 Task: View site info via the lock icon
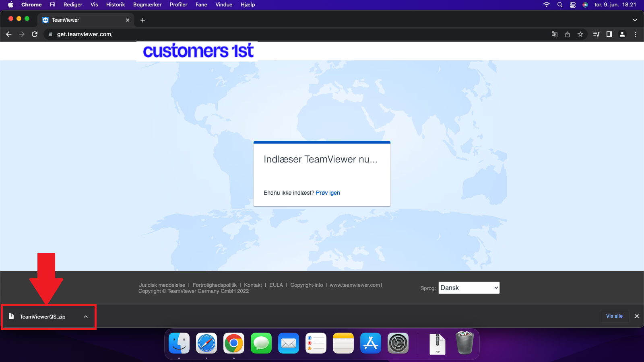point(51,34)
